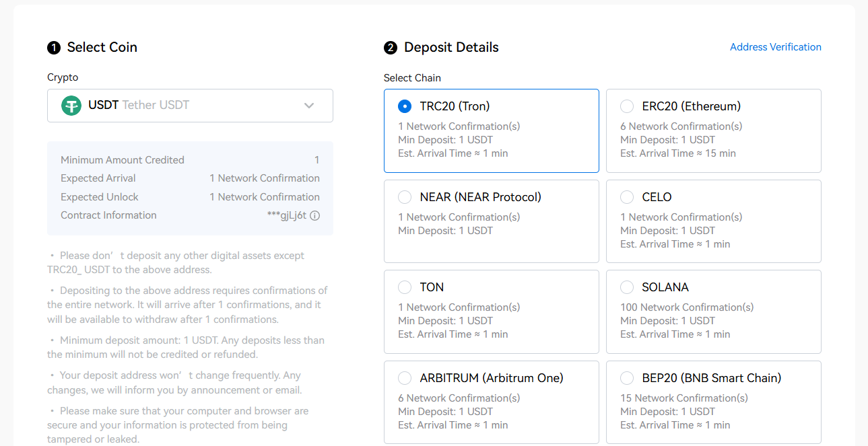Open the Address Verification link
The height and width of the screenshot is (446, 868).
[776, 47]
